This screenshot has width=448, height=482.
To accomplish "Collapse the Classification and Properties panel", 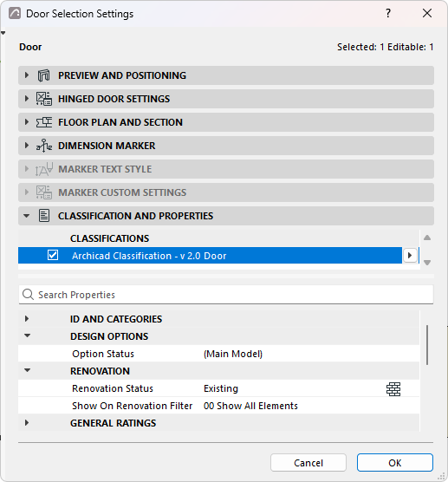I will tap(27, 216).
